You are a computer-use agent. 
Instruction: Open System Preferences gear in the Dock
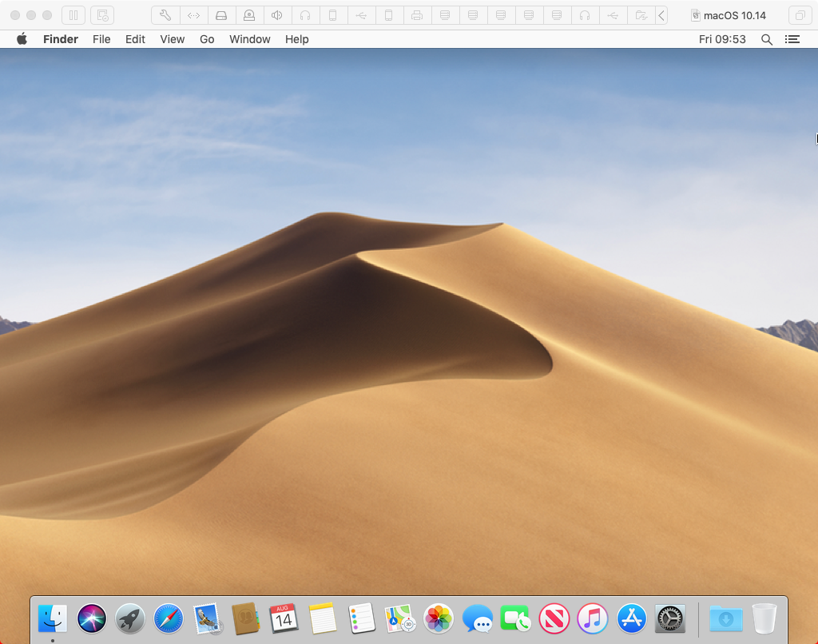669,618
